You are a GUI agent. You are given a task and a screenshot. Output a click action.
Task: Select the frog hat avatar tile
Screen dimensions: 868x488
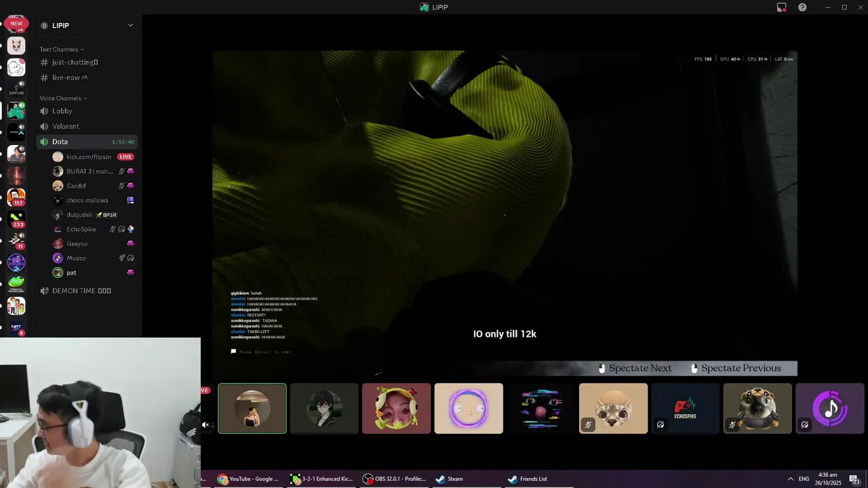(397, 409)
